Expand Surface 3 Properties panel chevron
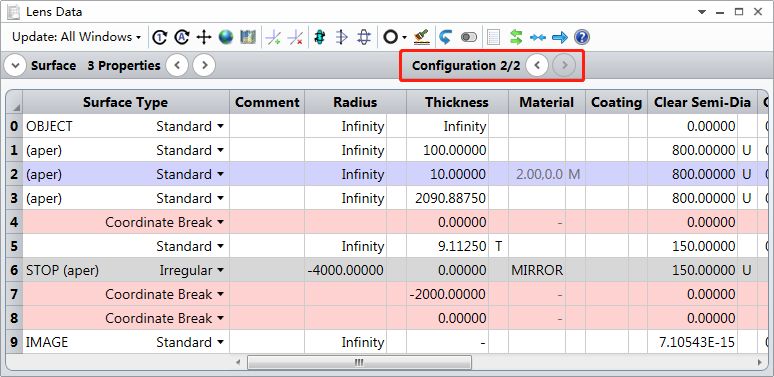Screen dimensions: 774x377 pos(15,65)
